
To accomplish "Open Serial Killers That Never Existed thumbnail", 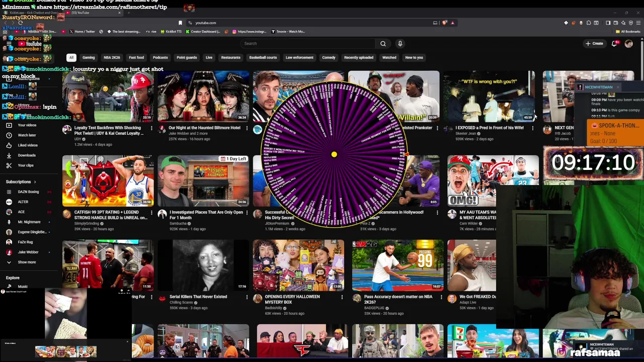I will (x=203, y=265).
